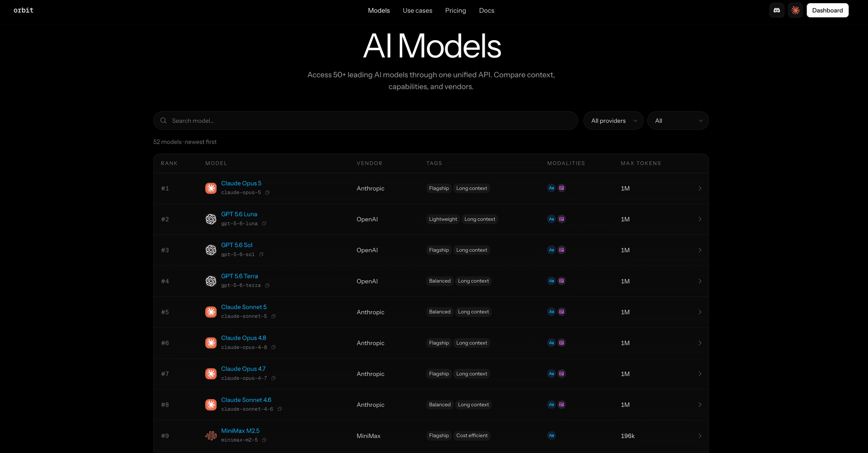This screenshot has height=453, width=868.
Task: Click the 196k max tokens value
Action: click(x=627, y=436)
